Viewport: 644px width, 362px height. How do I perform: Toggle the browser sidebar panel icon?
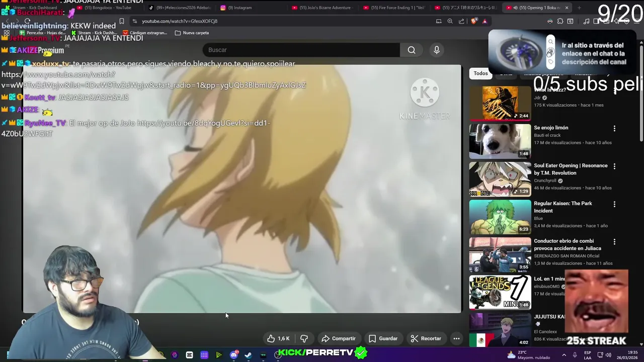tap(596, 21)
